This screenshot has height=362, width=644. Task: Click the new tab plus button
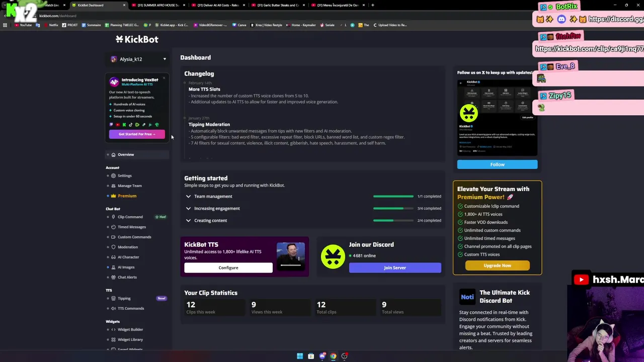[372, 5]
